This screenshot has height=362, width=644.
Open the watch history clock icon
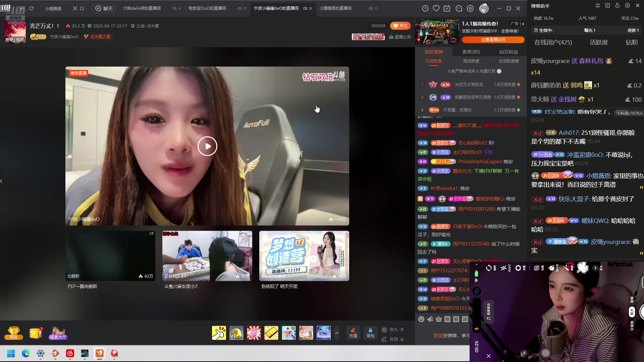(425, 8)
